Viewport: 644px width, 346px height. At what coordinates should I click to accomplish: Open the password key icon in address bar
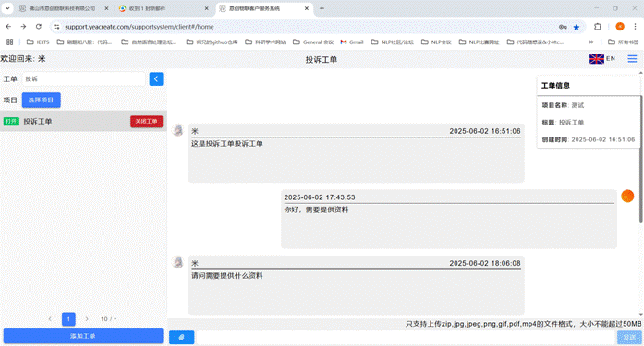[563, 27]
